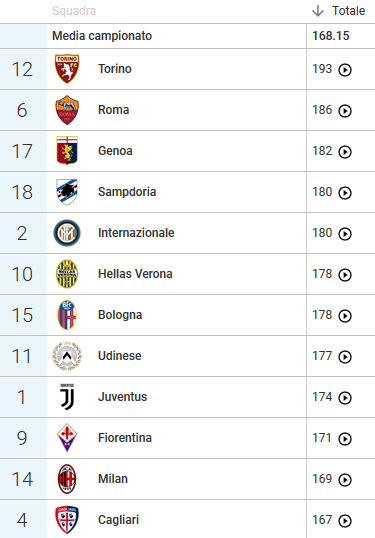Select the Media campionato row
The height and width of the screenshot is (538, 375).
[x=187, y=36]
